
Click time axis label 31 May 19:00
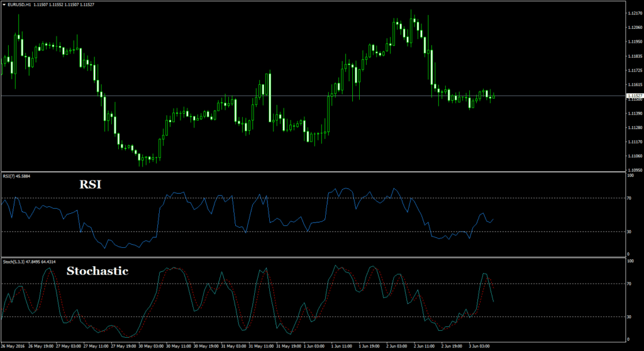tap(288, 346)
